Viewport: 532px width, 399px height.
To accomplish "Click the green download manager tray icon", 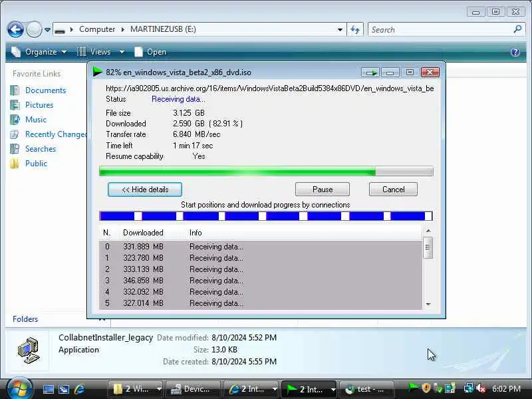I will [x=413, y=388].
